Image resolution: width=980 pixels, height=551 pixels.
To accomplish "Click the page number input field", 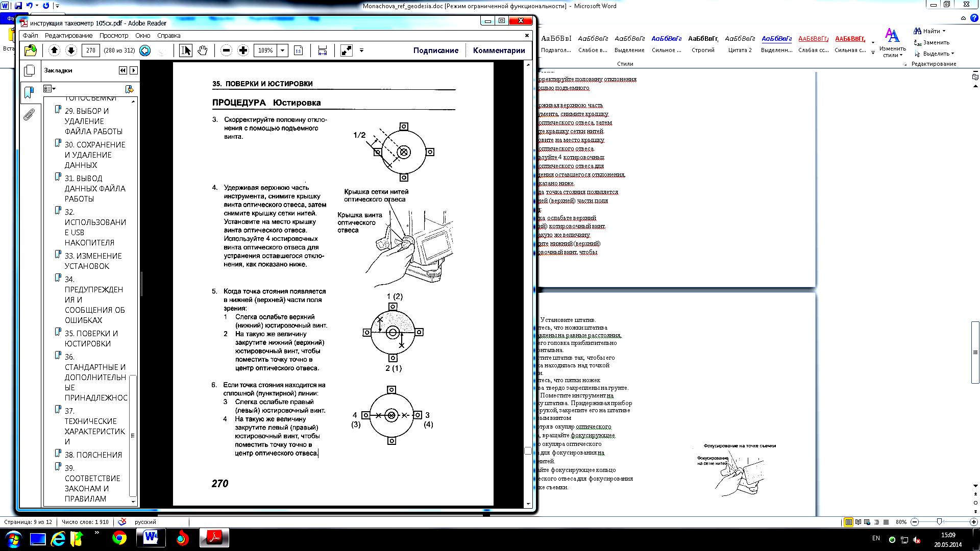I will 90,51.
